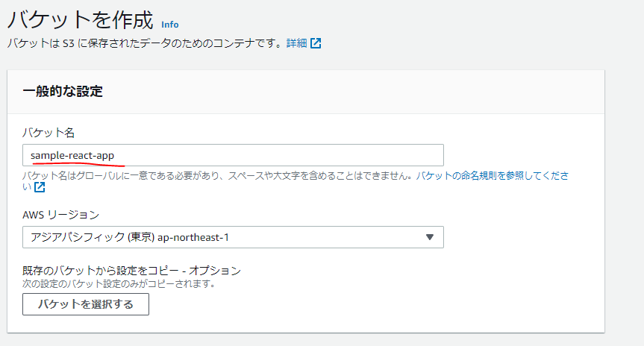
Task: Click the sample-react-app text in the field
Action: pyautogui.click(x=72, y=156)
